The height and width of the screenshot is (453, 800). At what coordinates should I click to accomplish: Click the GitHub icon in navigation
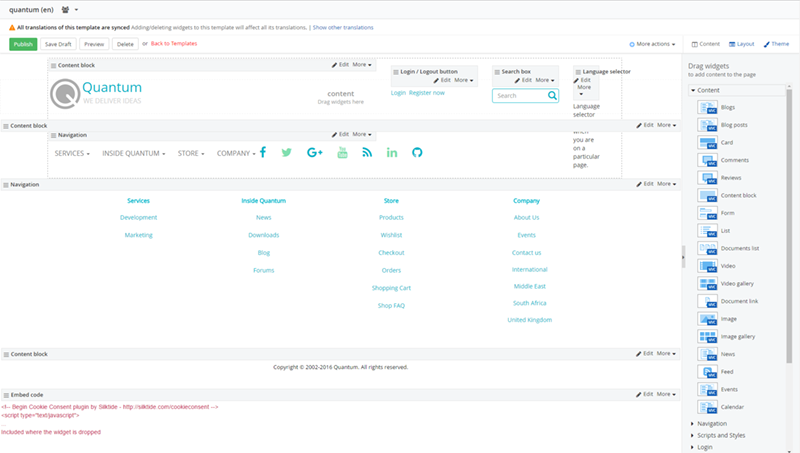point(418,152)
